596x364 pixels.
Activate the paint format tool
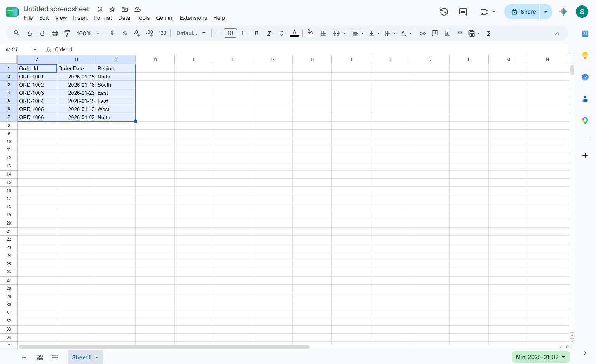pos(67,33)
